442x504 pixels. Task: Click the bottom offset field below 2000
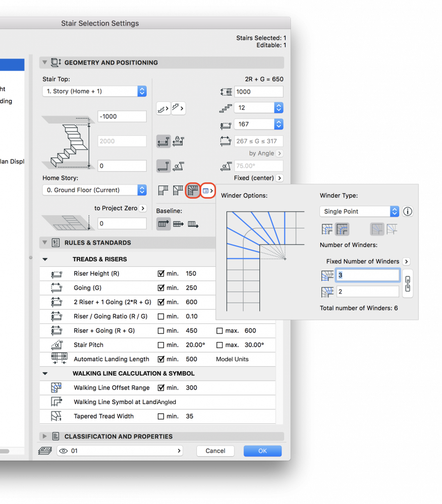pyautogui.click(x=122, y=166)
